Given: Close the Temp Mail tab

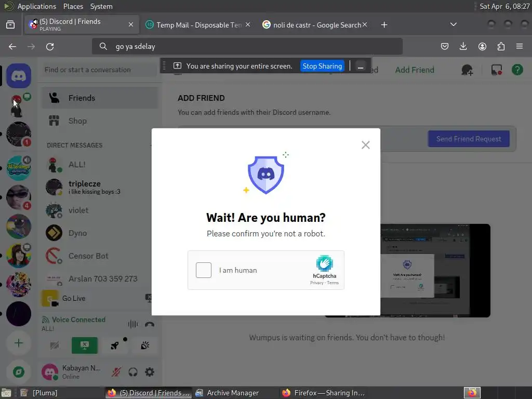Looking at the screenshot, I should [248, 25].
